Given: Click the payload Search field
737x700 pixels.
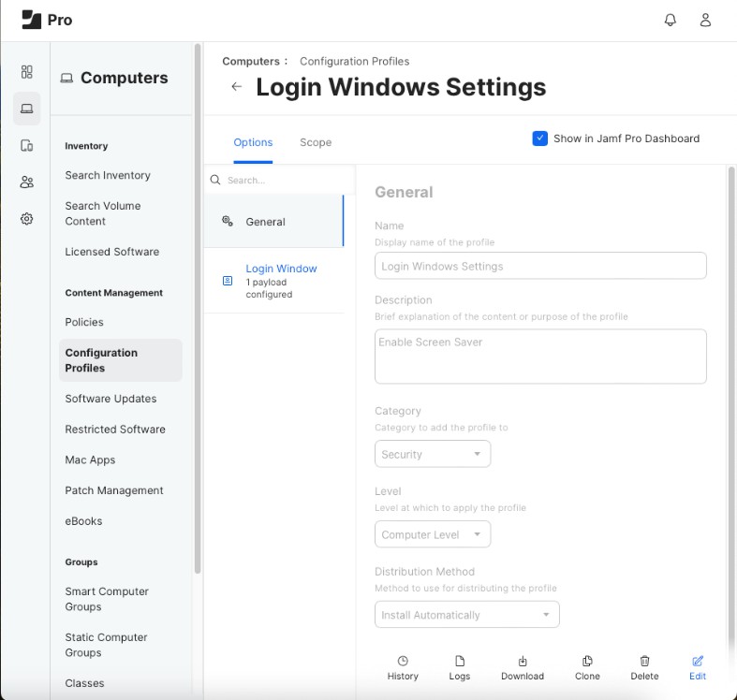Looking at the screenshot, I should pyautogui.click(x=281, y=180).
